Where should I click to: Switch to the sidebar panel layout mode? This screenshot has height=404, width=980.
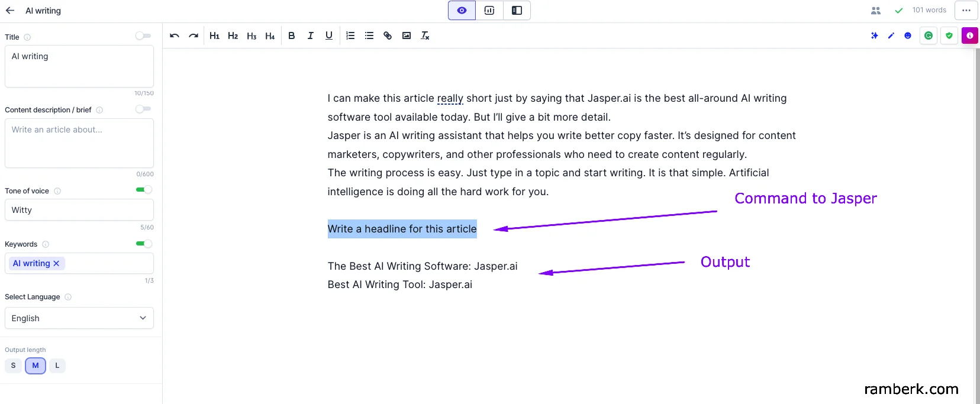[517, 11]
